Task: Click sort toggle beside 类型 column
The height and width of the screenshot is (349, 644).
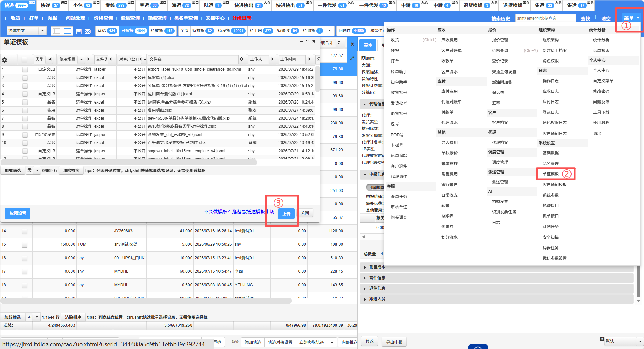Action: pos(50,59)
